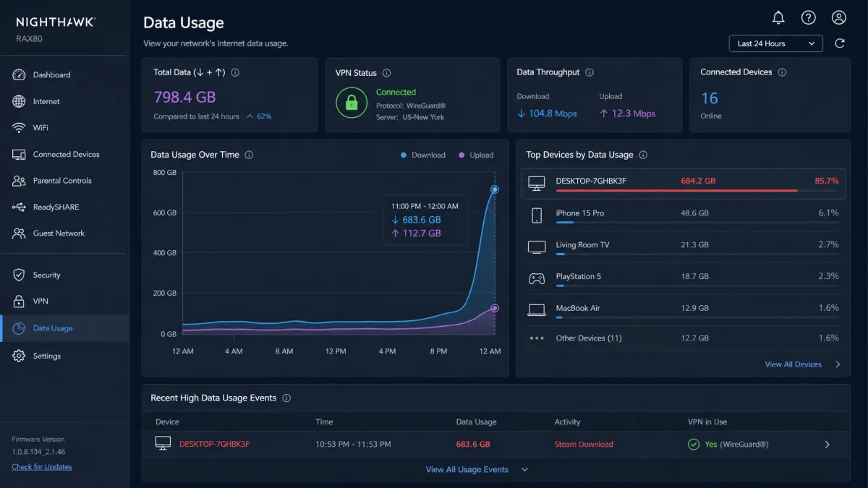Screen dimensions: 868x488
Task: Toggle the Upload legend series in the chart
Action: [x=476, y=155]
